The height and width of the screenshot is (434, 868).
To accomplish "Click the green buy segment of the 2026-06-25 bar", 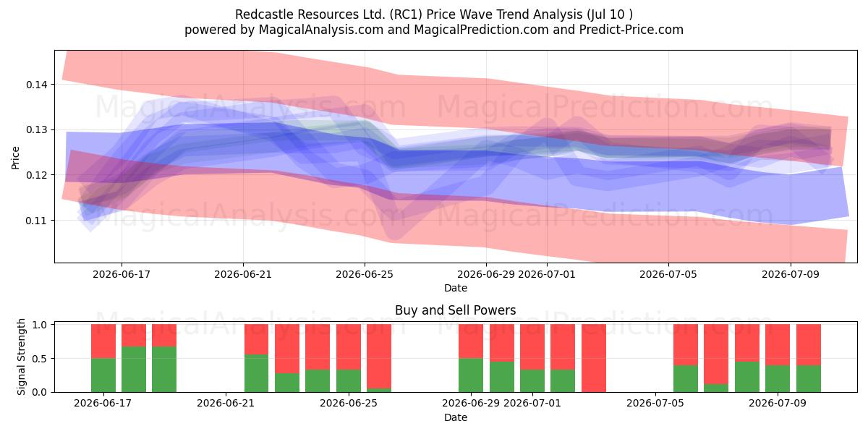I will tap(349, 380).
